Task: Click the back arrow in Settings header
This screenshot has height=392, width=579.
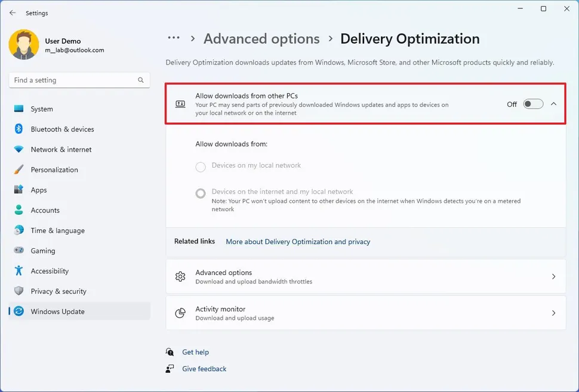Action: tap(13, 13)
